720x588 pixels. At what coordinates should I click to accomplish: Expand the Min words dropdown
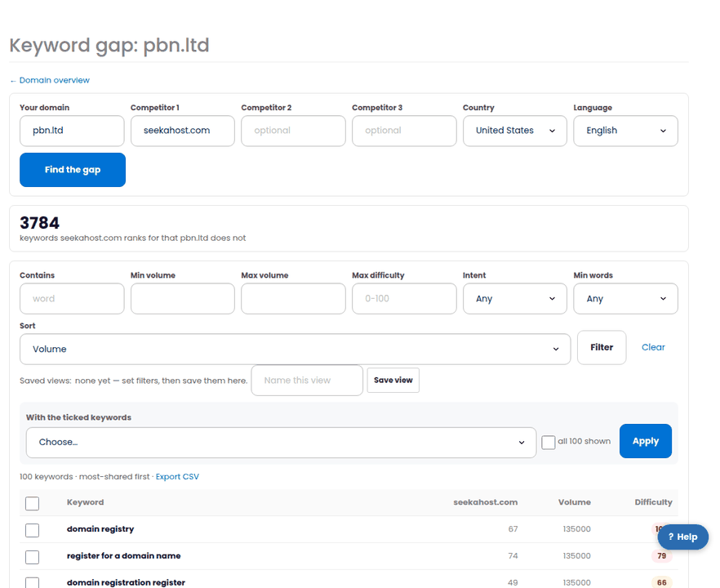[x=625, y=299]
